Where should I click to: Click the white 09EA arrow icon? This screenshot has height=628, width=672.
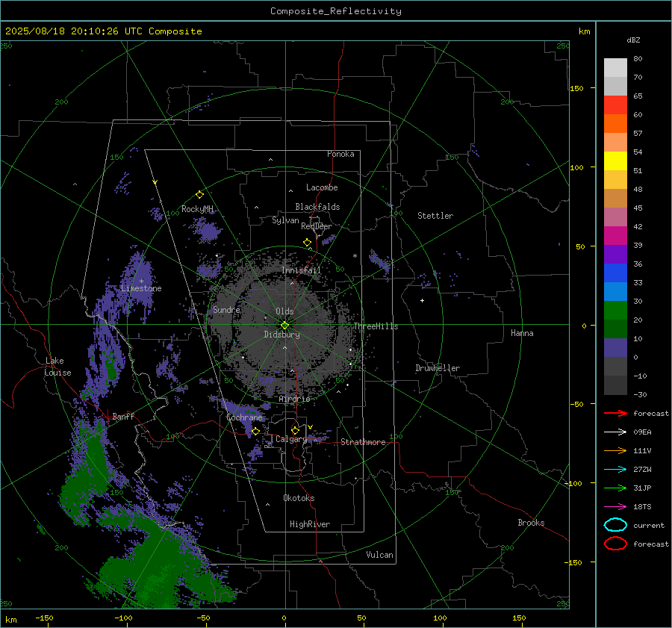[615, 432]
